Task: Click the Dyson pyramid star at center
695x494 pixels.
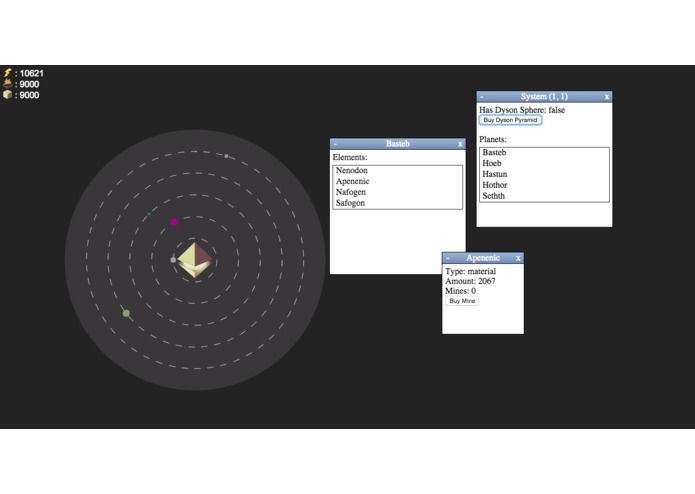Action: tap(195, 260)
